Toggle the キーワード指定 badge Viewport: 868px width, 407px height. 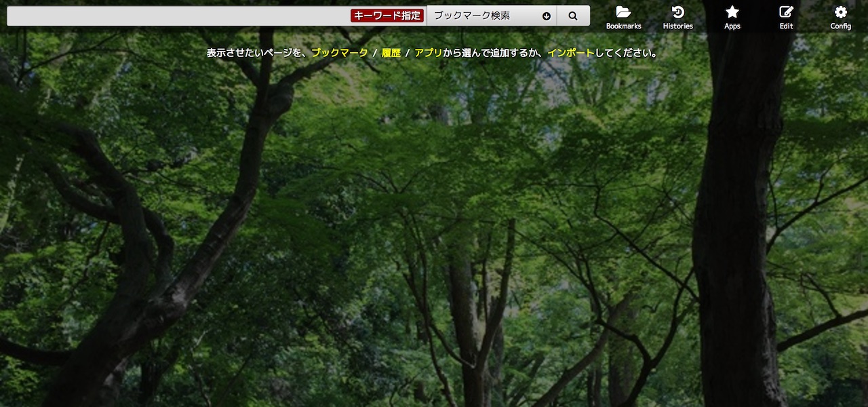pos(387,16)
